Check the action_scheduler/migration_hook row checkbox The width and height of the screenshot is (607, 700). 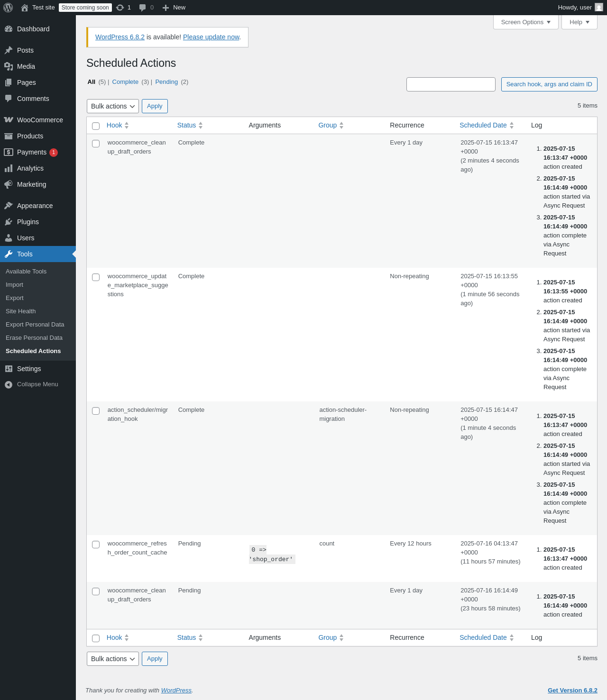[96, 411]
